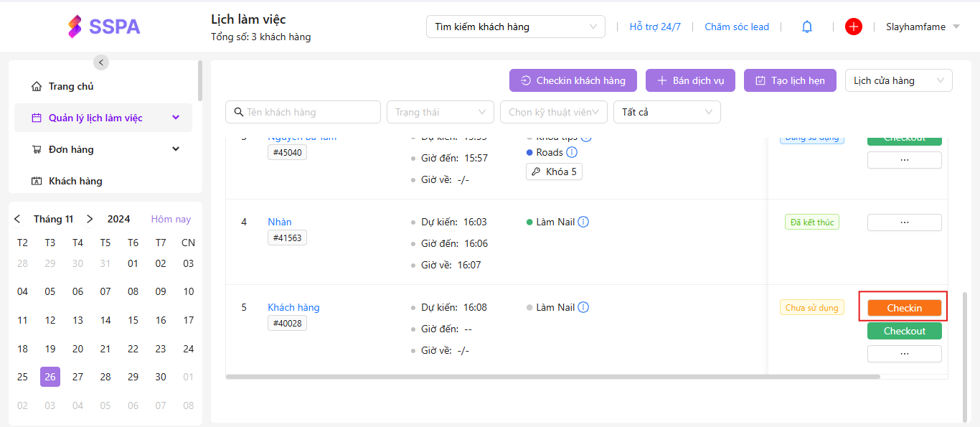Select date 12 in the calendar
Viewport: 980px width, 427px height.
pos(50,320)
